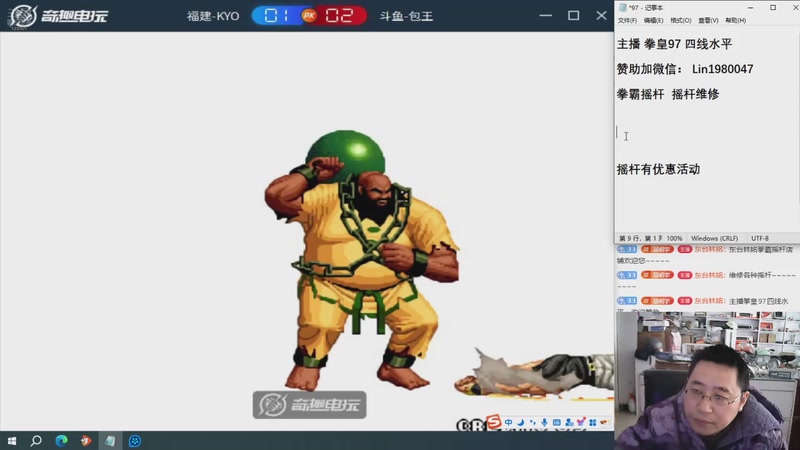Minimize the Notepad window
Screen dimensions: 800x450
tap(751, 8)
